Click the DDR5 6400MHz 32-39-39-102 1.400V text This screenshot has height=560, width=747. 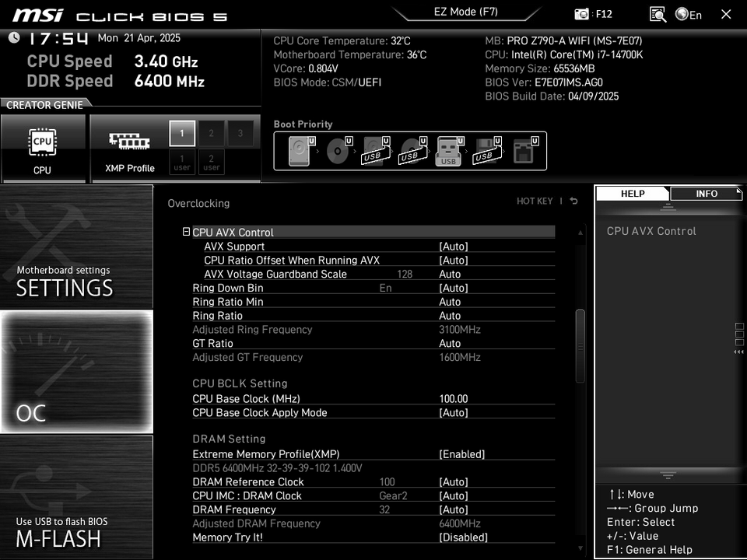tap(277, 467)
